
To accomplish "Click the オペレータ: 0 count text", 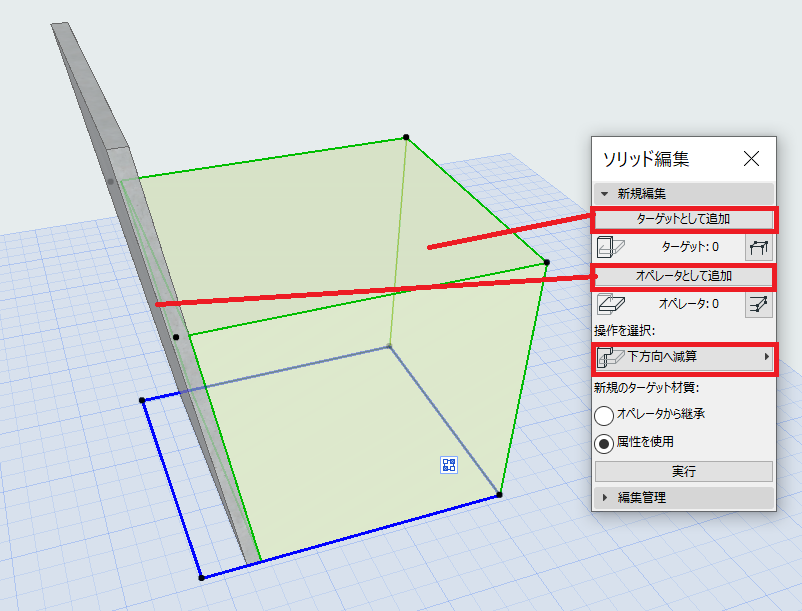I will [x=688, y=304].
